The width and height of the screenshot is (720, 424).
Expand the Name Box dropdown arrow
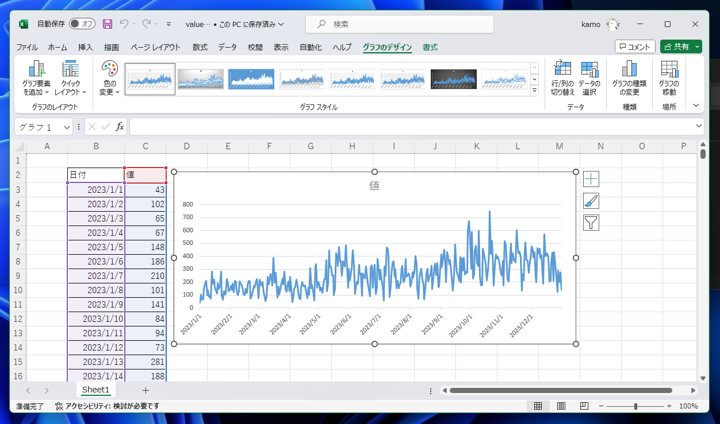(x=67, y=127)
